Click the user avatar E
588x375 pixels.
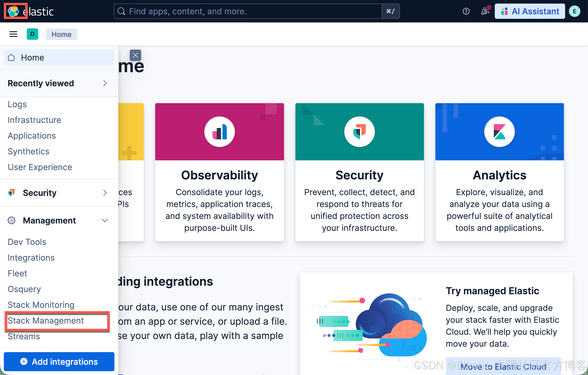point(574,11)
